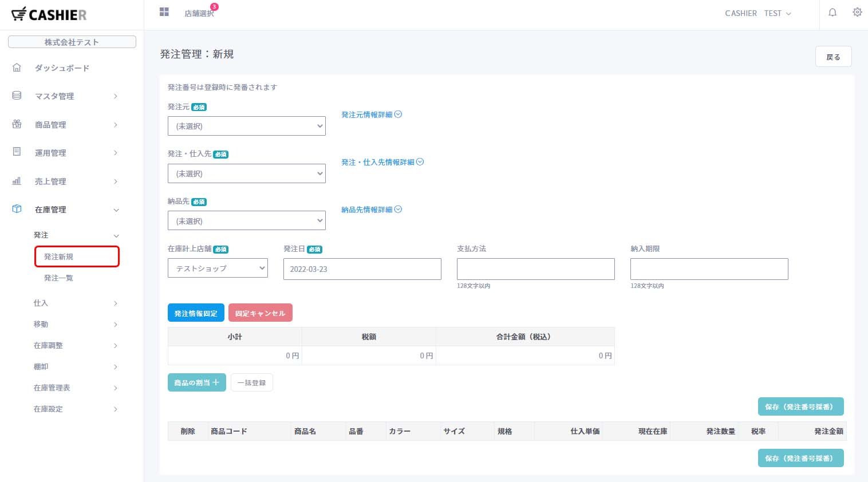
Task: Collapse 在庫管理 menu chevron
Action: (x=116, y=210)
